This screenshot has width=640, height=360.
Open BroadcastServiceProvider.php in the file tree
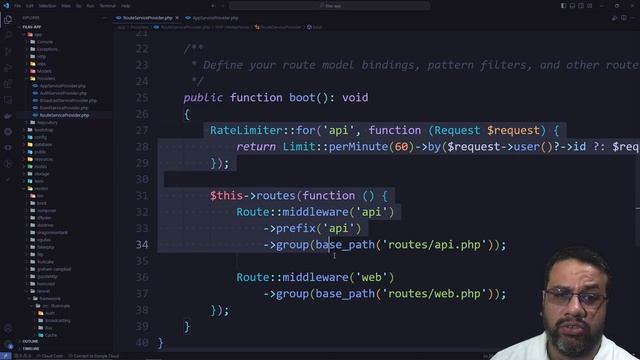pyautogui.click(x=68, y=100)
